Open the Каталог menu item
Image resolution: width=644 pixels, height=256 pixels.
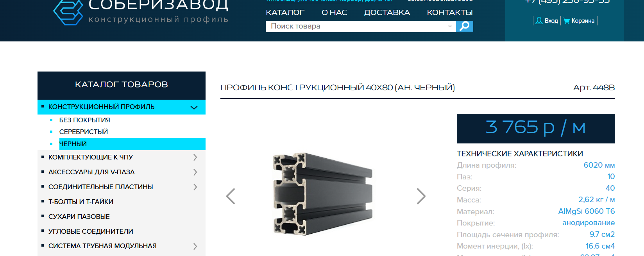[285, 13]
